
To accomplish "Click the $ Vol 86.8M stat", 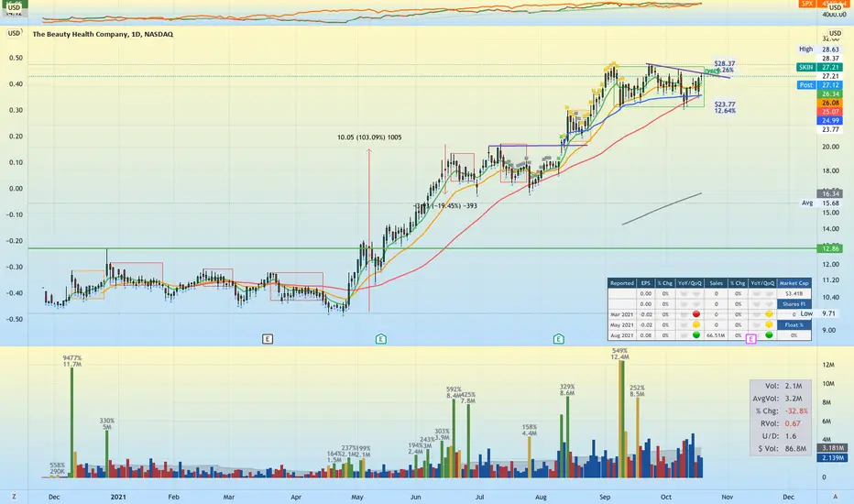I will [x=783, y=448].
